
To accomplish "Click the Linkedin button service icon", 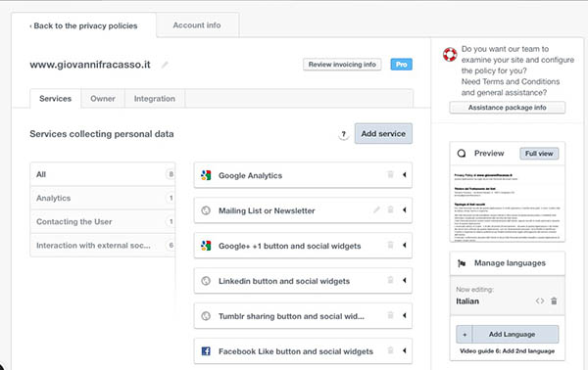I will click(206, 281).
